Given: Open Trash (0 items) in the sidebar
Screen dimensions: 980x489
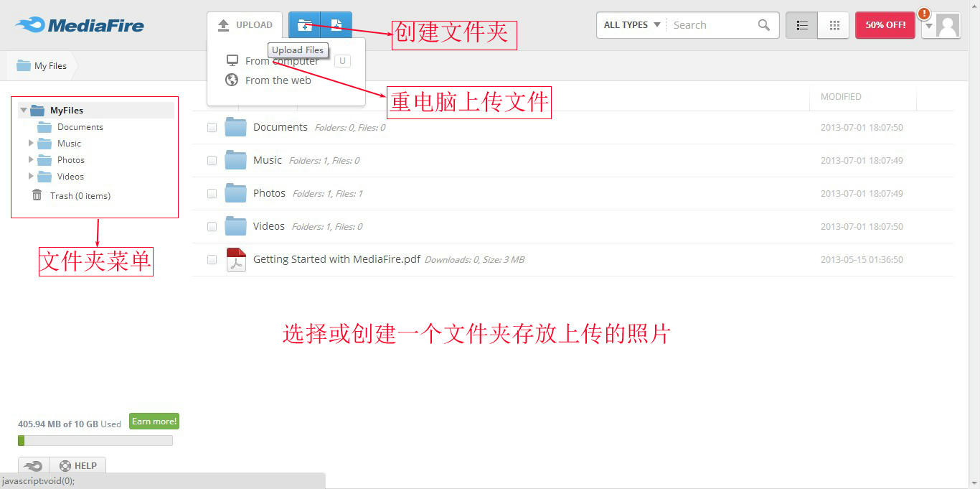Looking at the screenshot, I should [x=80, y=195].
